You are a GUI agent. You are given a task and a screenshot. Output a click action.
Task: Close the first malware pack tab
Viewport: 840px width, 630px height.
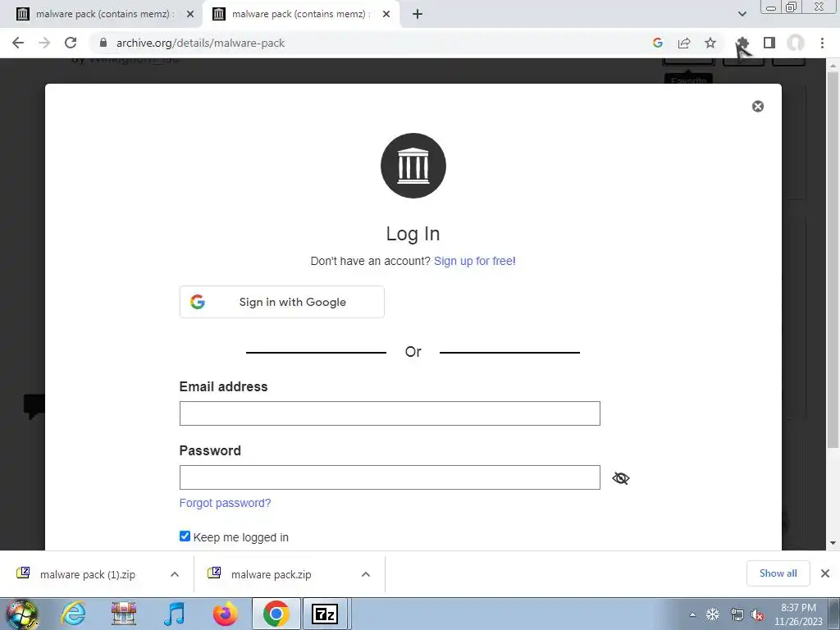[x=190, y=14]
